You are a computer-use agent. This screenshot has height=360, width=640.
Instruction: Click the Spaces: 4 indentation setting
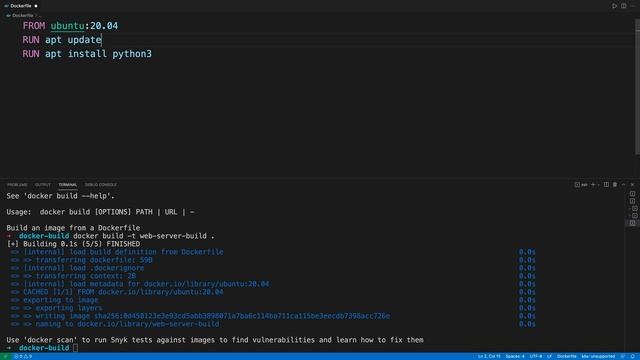(515, 356)
